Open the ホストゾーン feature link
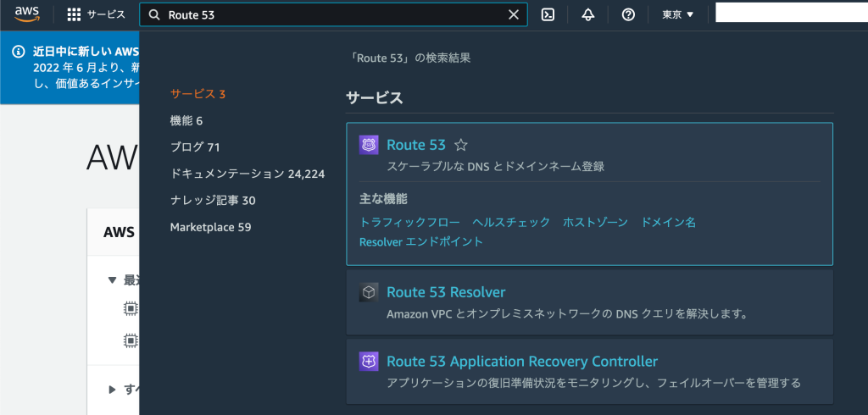This screenshot has width=868, height=415. 596,223
